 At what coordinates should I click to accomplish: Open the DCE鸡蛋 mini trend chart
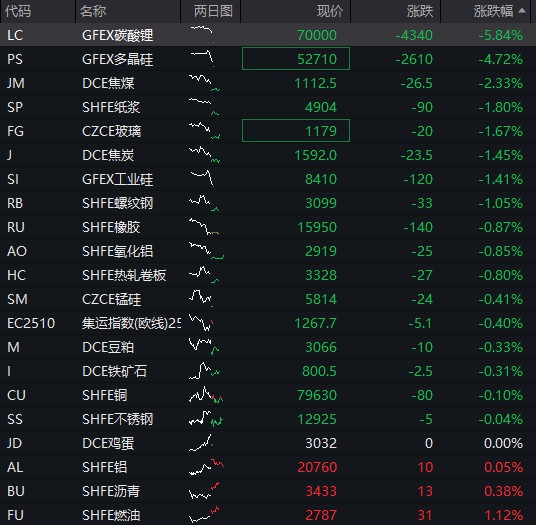pyautogui.click(x=201, y=443)
